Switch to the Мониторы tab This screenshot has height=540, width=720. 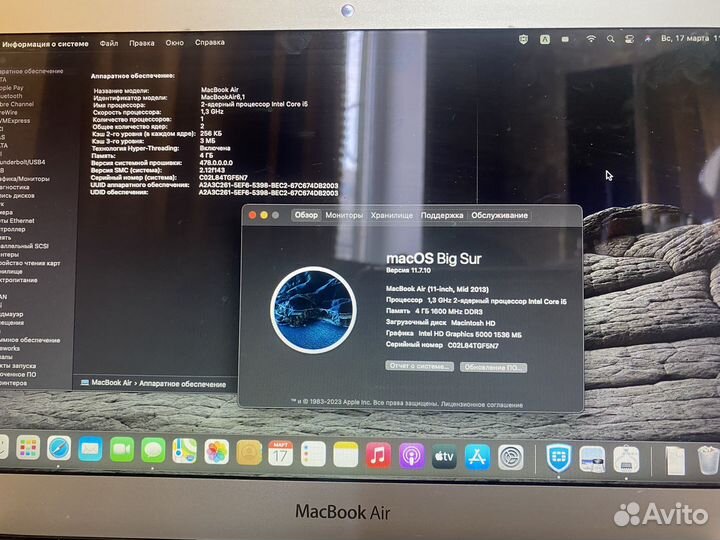(x=344, y=215)
